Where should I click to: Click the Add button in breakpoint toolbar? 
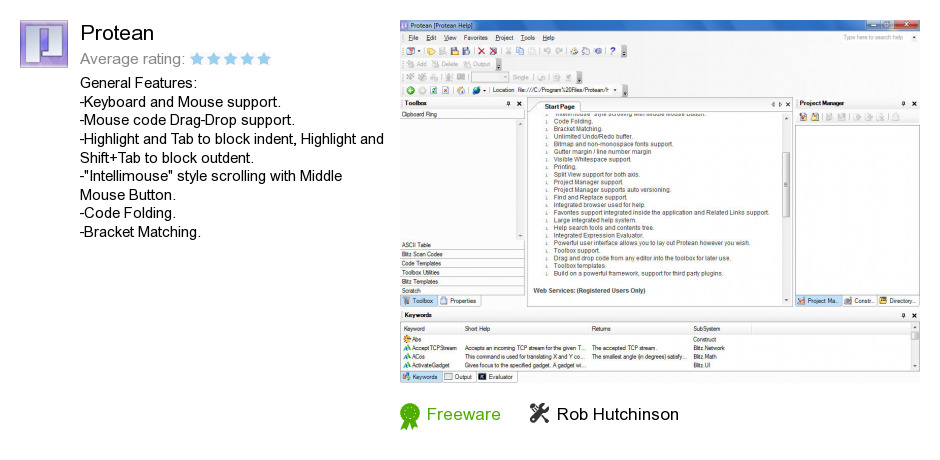pyautogui.click(x=417, y=64)
